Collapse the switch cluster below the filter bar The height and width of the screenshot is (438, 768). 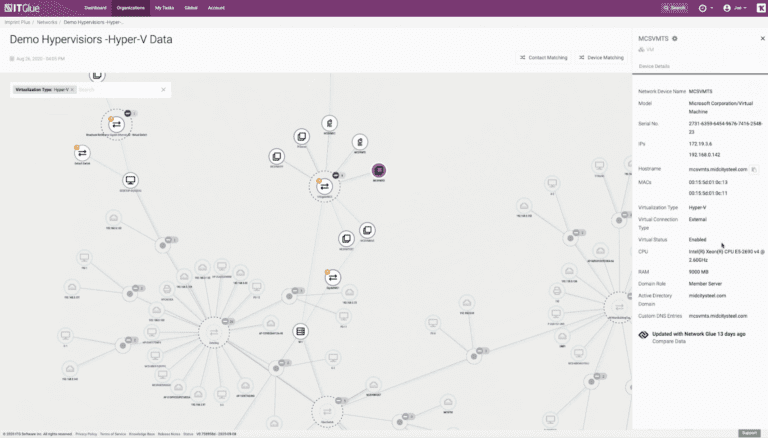tap(128, 113)
